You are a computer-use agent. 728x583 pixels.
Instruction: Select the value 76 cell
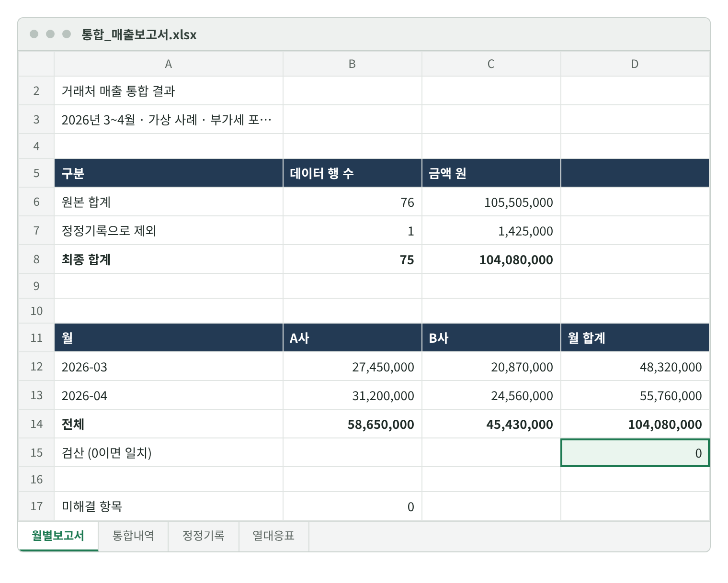pyautogui.click(x=353, y=202)
